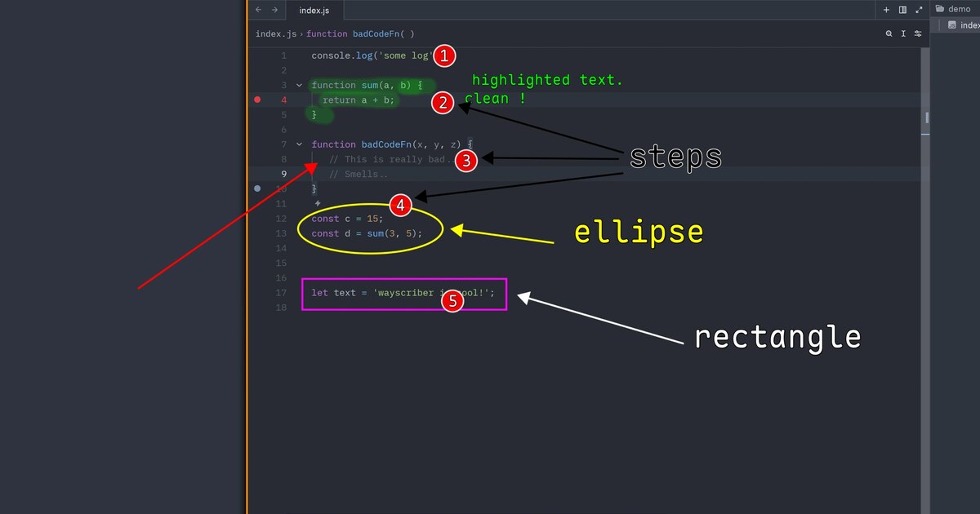The height and width of the screenshot is (514, 980).
Task: Click the lightning code action icon
Action: click(318, 203)
